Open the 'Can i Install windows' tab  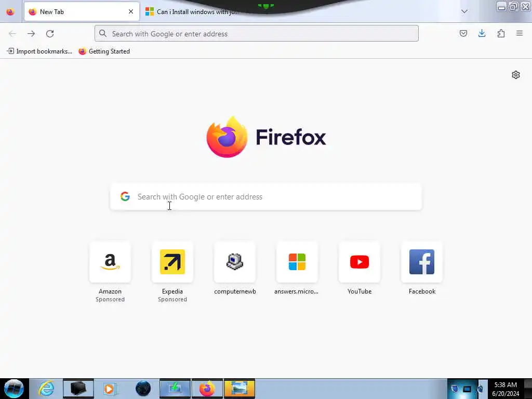[193, 12]
